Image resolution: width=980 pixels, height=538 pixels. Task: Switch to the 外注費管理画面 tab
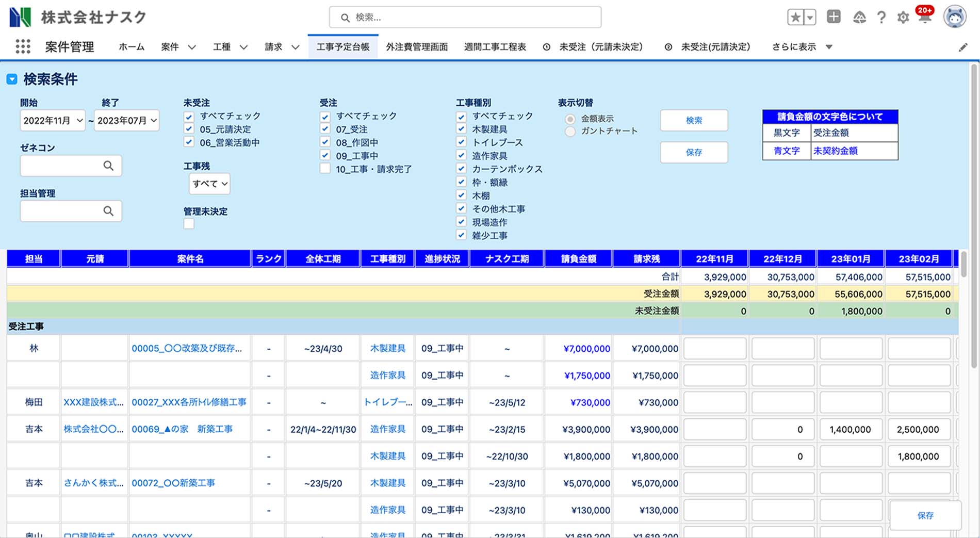pyautogui.click(x=417, y=47)
